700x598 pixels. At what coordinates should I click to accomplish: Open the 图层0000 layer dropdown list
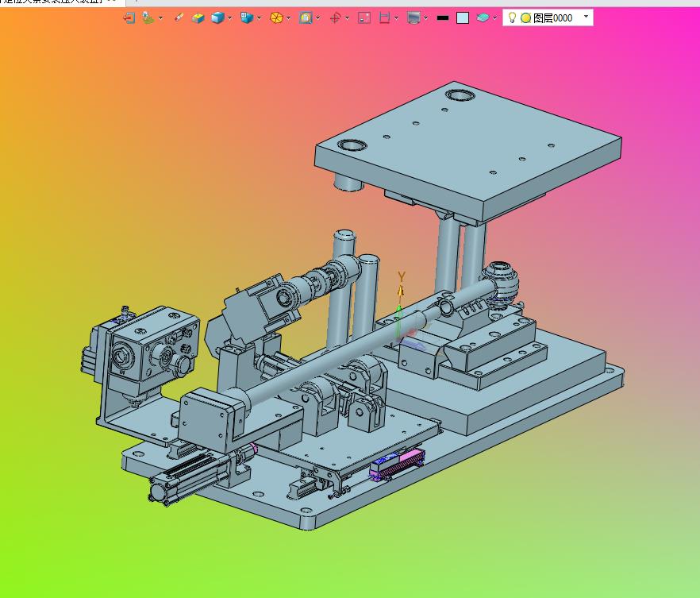(x=586, y=17)
